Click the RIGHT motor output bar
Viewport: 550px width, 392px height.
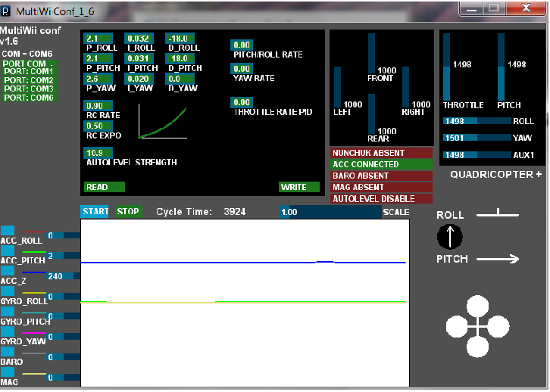(x=405, y=87)
